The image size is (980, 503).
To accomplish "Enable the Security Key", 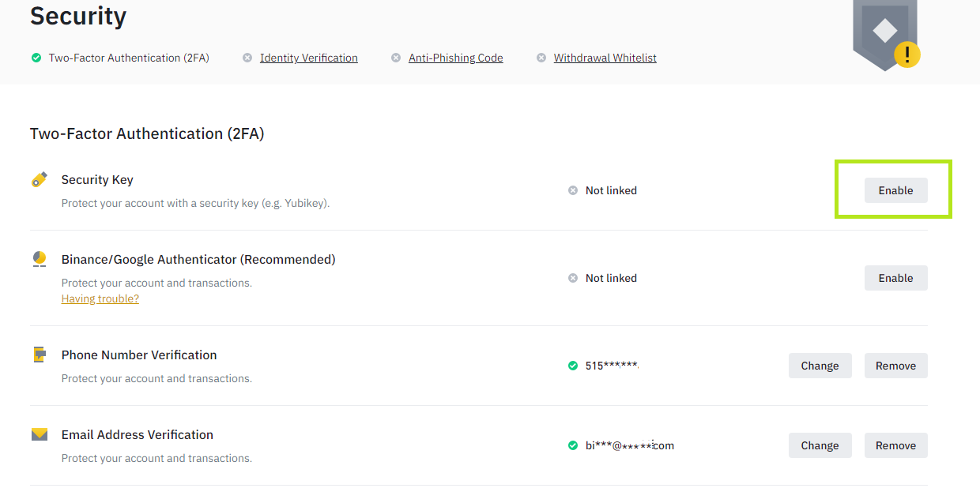I will (895, 190).
